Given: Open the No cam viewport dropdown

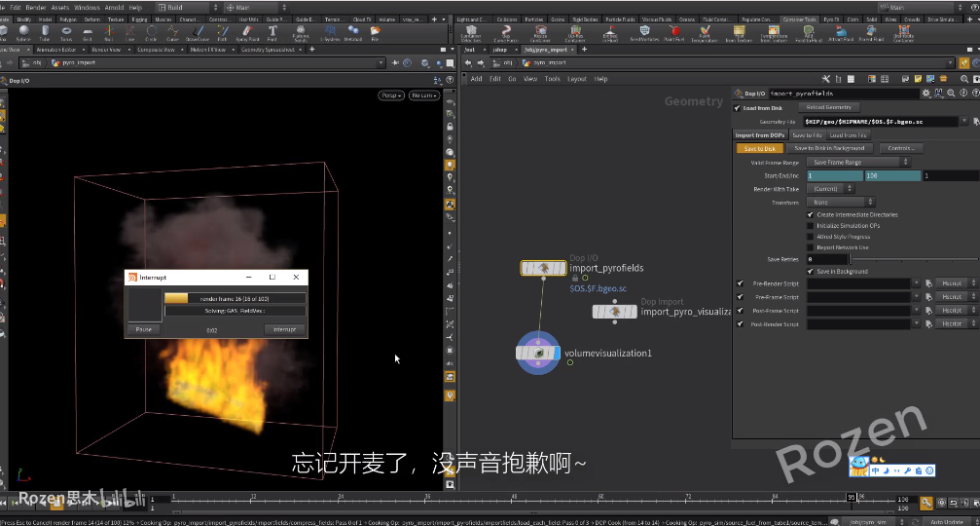Looking at the screenshot, I should click(423, 95).
